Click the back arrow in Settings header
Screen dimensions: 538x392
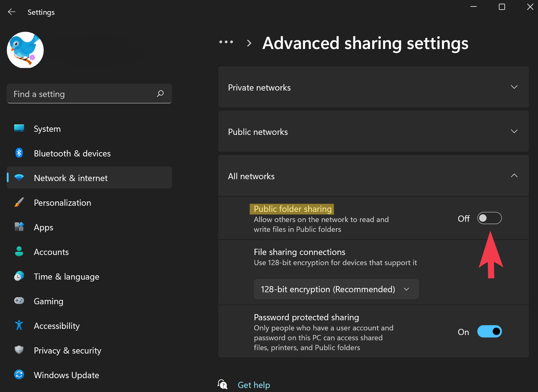[12, 12]
